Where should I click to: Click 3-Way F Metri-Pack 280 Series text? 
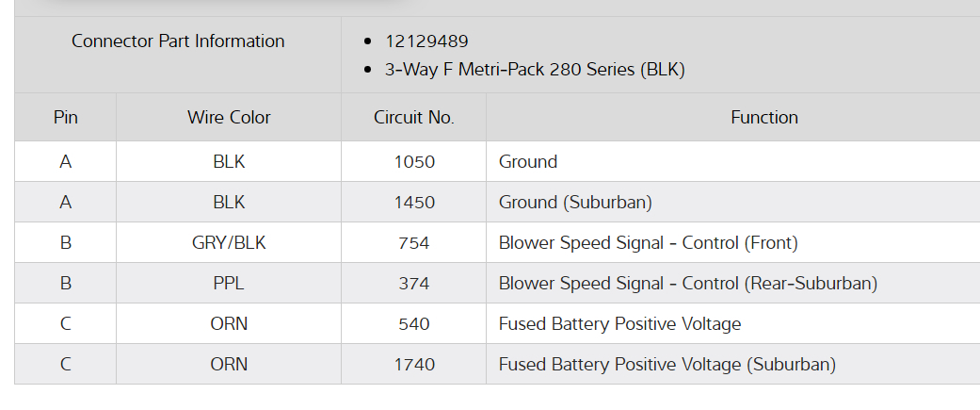tap(535, 70)
